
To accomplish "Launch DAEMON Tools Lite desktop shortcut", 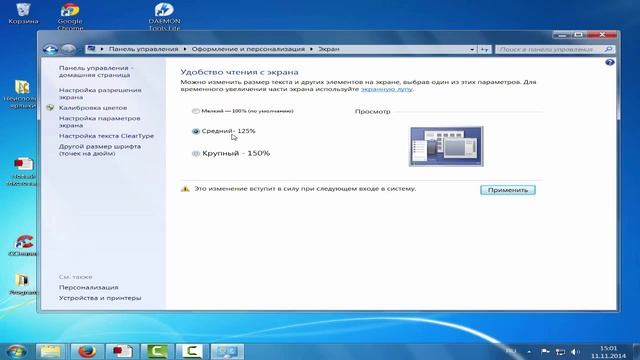I will click(164, 16).
